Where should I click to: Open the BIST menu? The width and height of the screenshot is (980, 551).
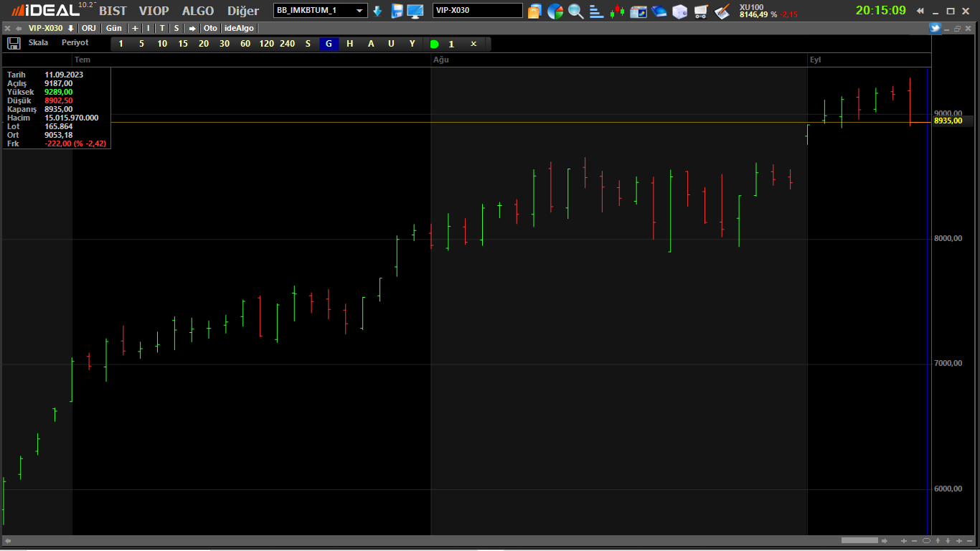pos(113,11)
